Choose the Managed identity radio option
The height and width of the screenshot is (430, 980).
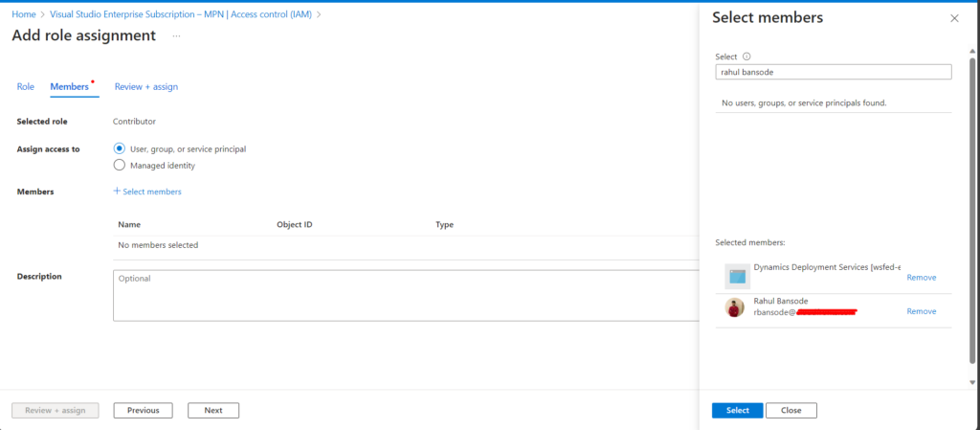[120, 166]
